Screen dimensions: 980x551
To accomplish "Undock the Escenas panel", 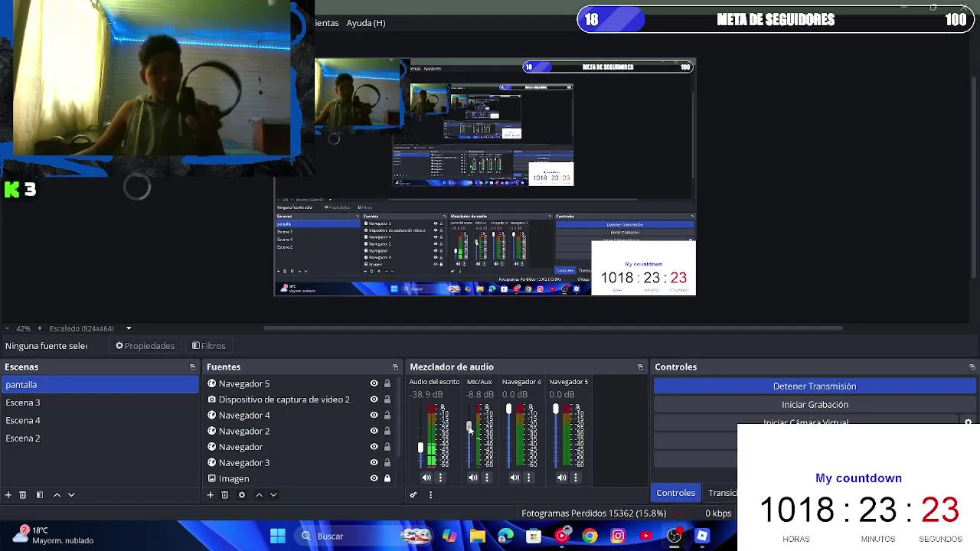I will coord(192,367).
